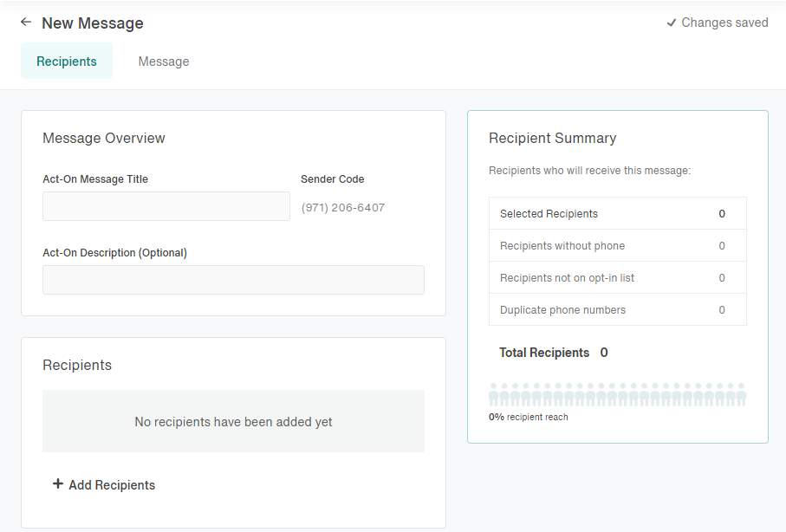786x532 pixels.
Task: Click the Recipients not on opt-in list row
Action: coord(618,278)
